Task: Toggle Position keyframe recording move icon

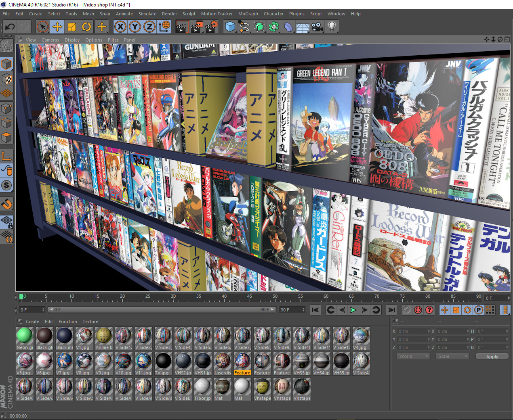Action: click(x=445, y=310)
